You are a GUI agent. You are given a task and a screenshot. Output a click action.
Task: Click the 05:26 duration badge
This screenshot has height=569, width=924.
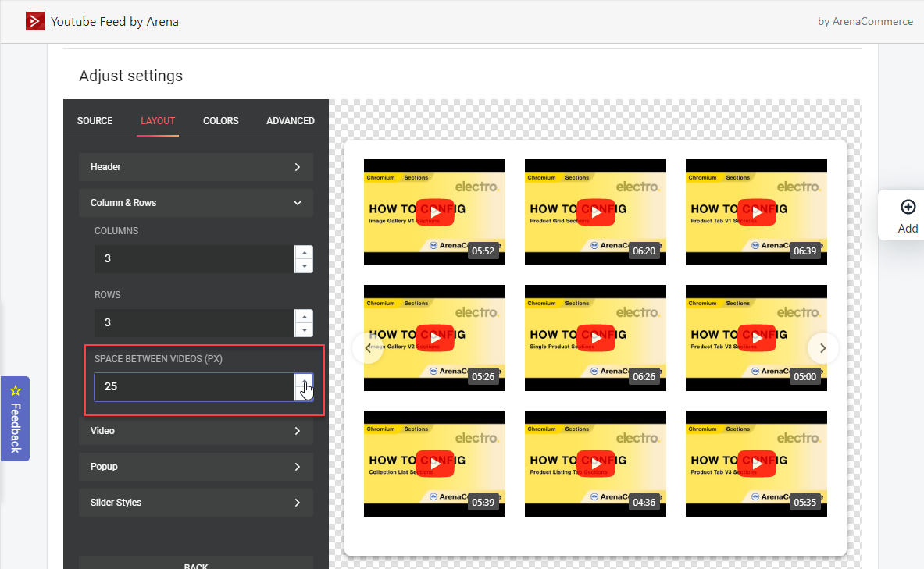tap(483, 376)
